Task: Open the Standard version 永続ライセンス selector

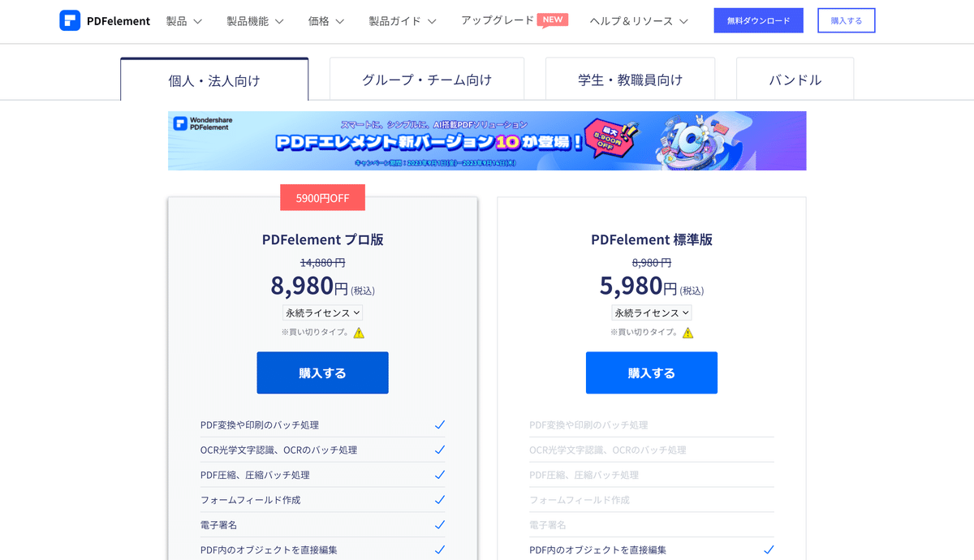Action: click(652, 312)
